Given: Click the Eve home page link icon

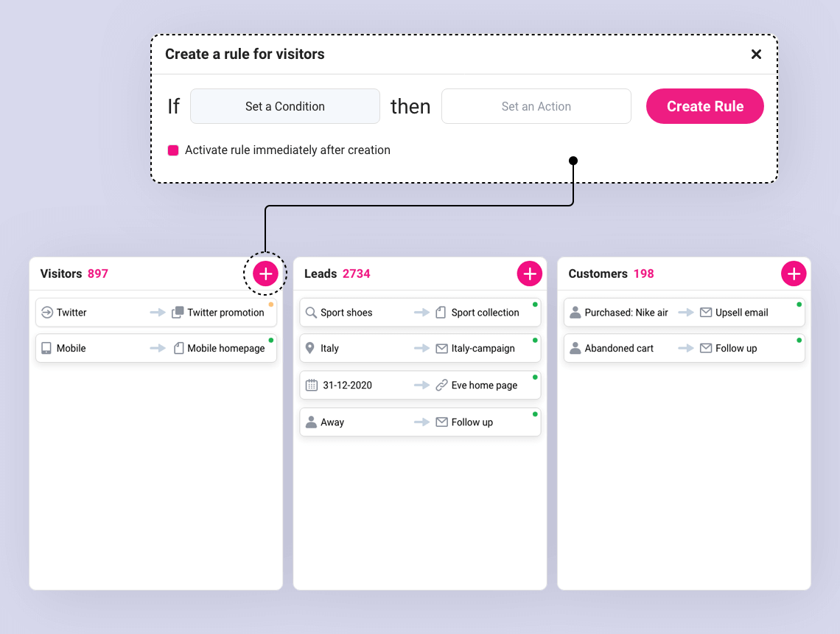Looking at the screenshot, I should [441, 385].
